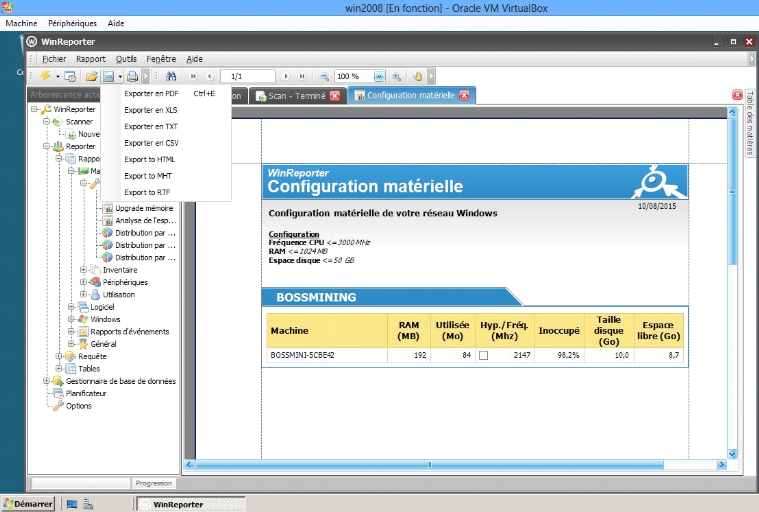Select the hand pan tool icon
Screen dimensions: 759x512
(418, 76)
